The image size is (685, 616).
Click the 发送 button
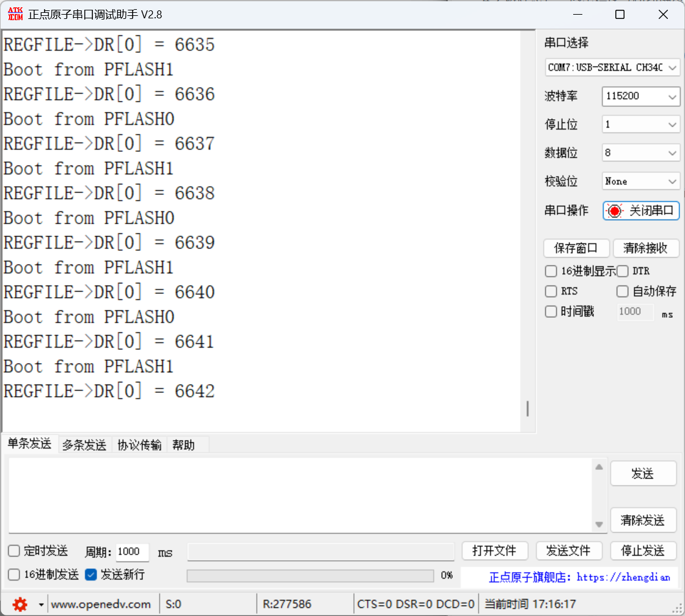pos(643,474)
